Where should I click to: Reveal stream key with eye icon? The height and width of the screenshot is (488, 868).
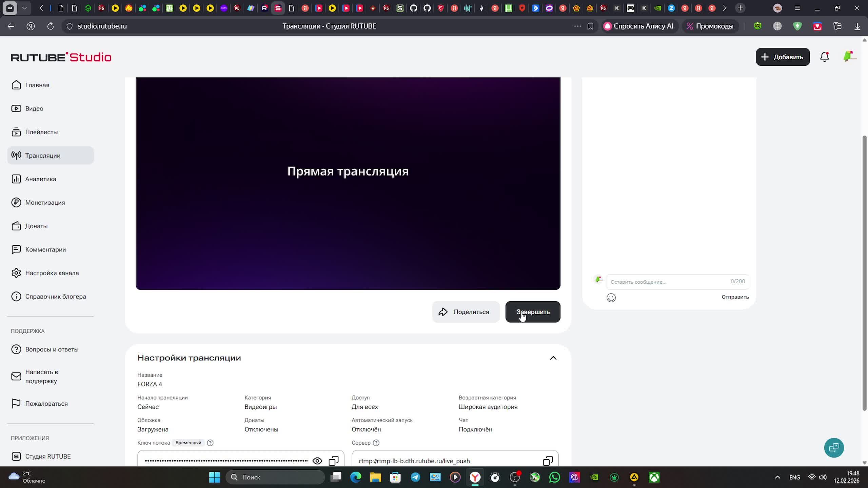tap(317, 461)
